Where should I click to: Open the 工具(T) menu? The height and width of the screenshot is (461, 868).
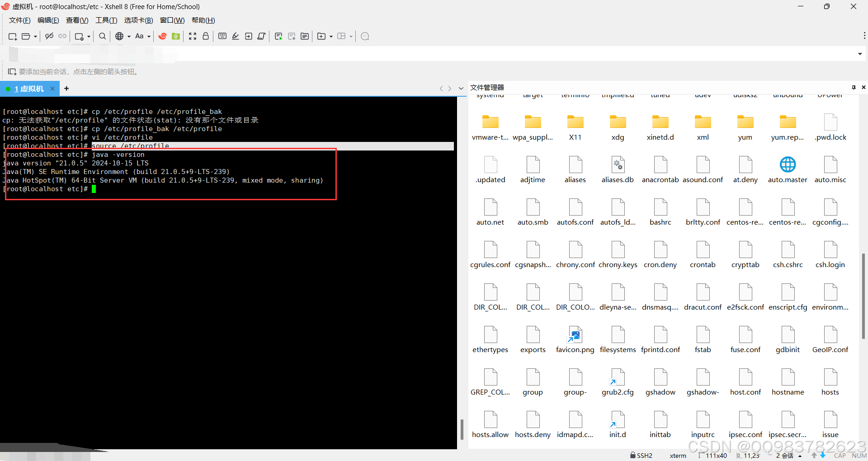tap(106, 20)
